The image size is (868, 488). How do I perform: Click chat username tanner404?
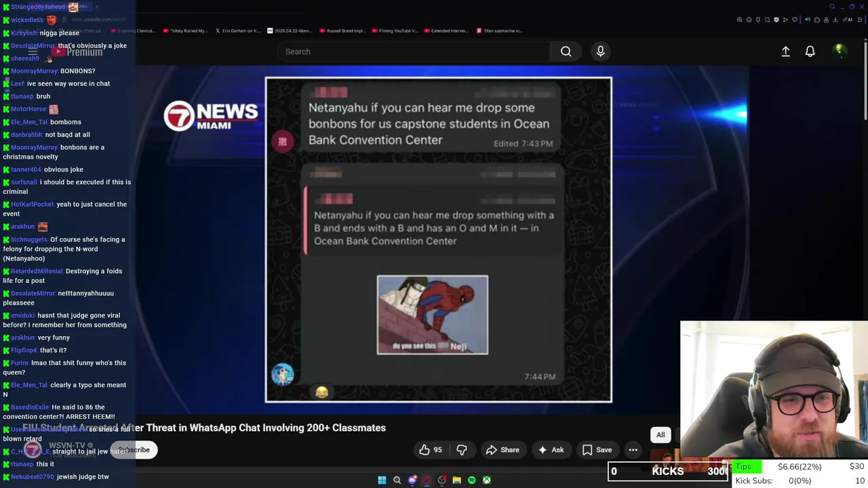26,169
